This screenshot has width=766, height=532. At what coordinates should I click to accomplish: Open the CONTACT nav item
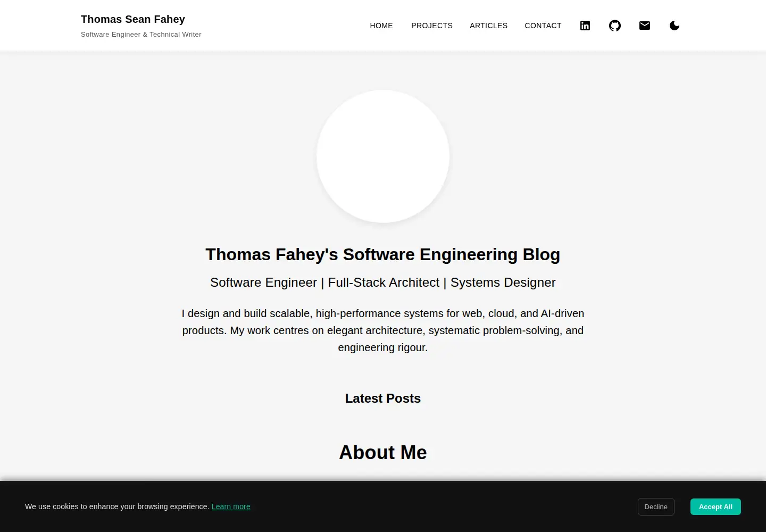pyautogui.click(x=543, y=26)
